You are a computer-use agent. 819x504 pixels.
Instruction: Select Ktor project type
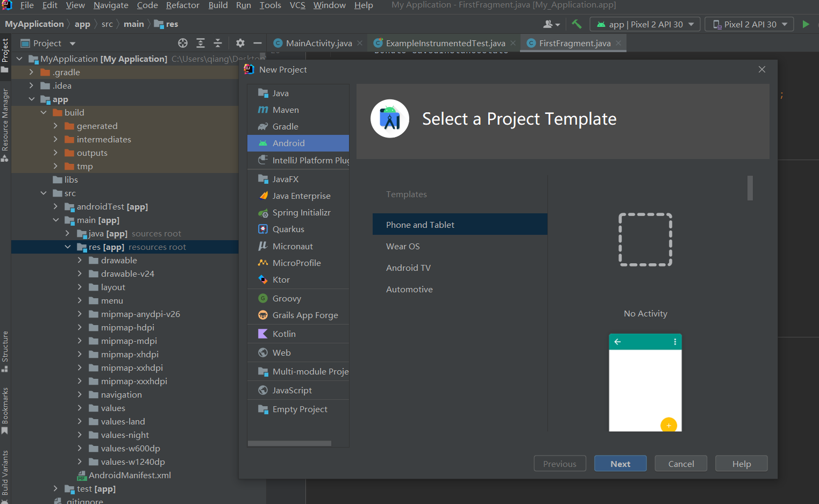[298, 279]
